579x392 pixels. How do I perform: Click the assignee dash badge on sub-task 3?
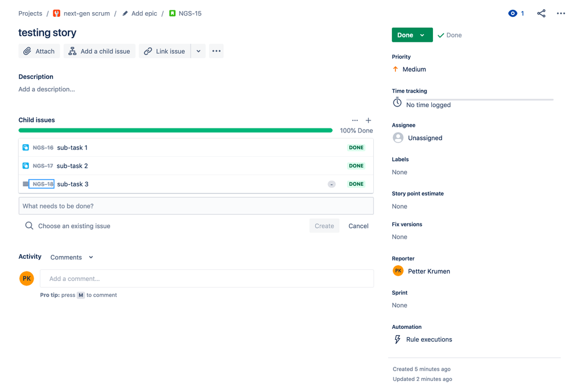tap(332, 184)
